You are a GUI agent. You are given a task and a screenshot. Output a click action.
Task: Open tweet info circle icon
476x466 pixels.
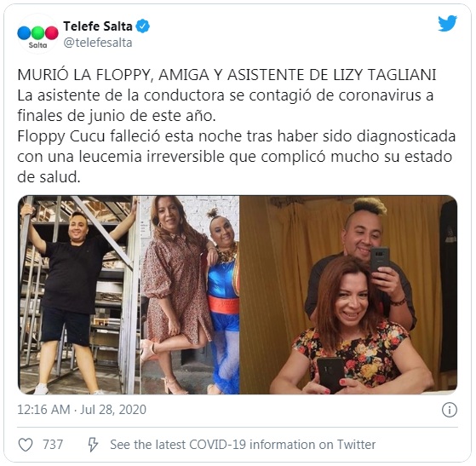click(x=449, y=410)
